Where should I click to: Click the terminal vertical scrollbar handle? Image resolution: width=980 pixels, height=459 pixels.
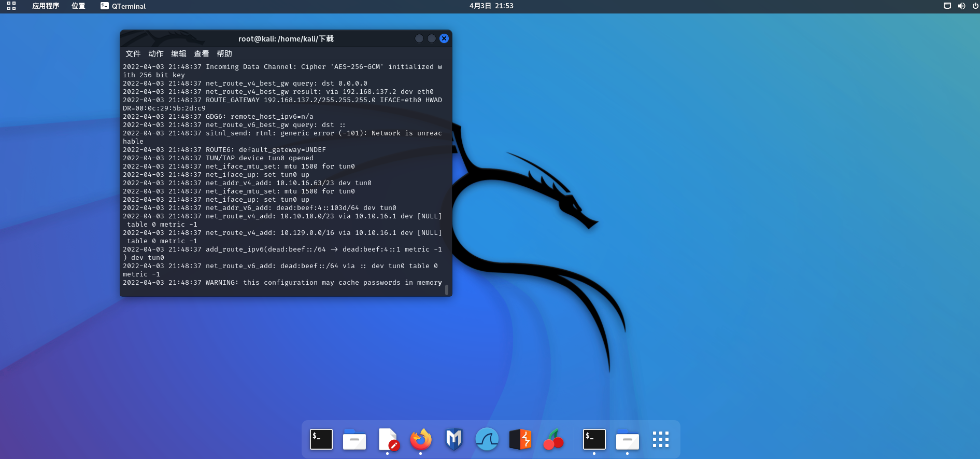pyautogui.click(x=447, y=289)
